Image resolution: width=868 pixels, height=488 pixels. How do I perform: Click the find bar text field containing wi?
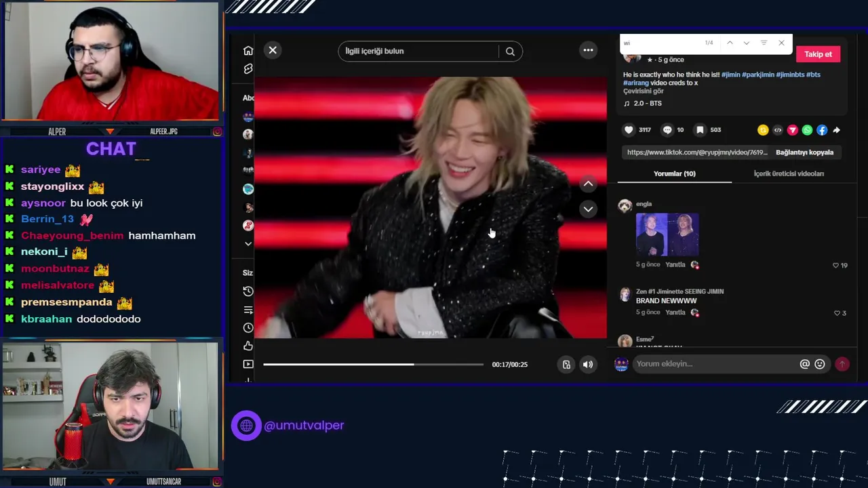[660, 43]
